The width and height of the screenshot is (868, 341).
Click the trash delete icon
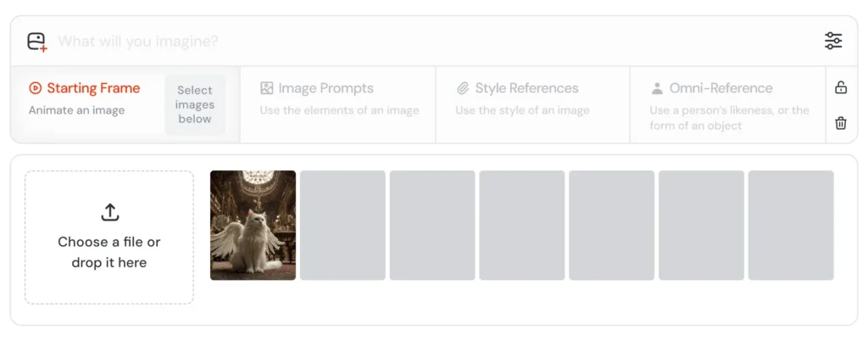pos(841,123)
